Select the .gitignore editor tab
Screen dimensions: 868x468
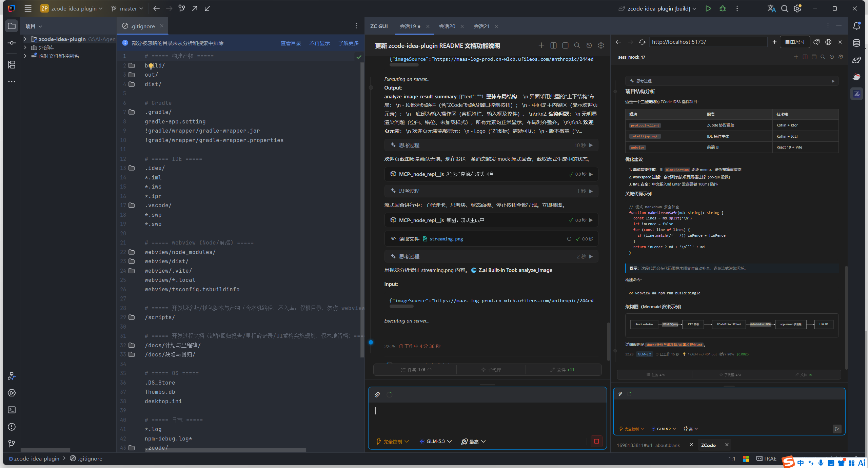click(x=142, y=26)
